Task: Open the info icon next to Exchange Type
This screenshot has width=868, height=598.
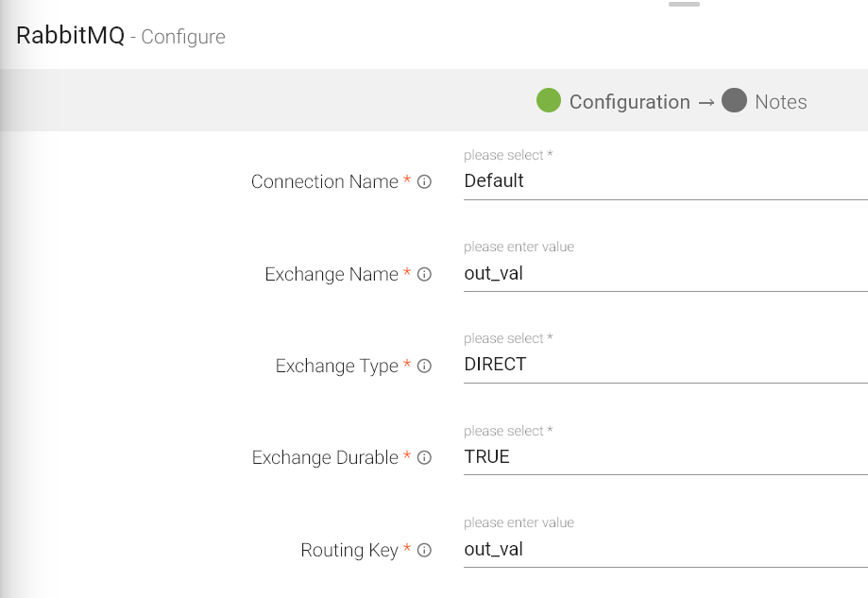Action: (424, 367)
